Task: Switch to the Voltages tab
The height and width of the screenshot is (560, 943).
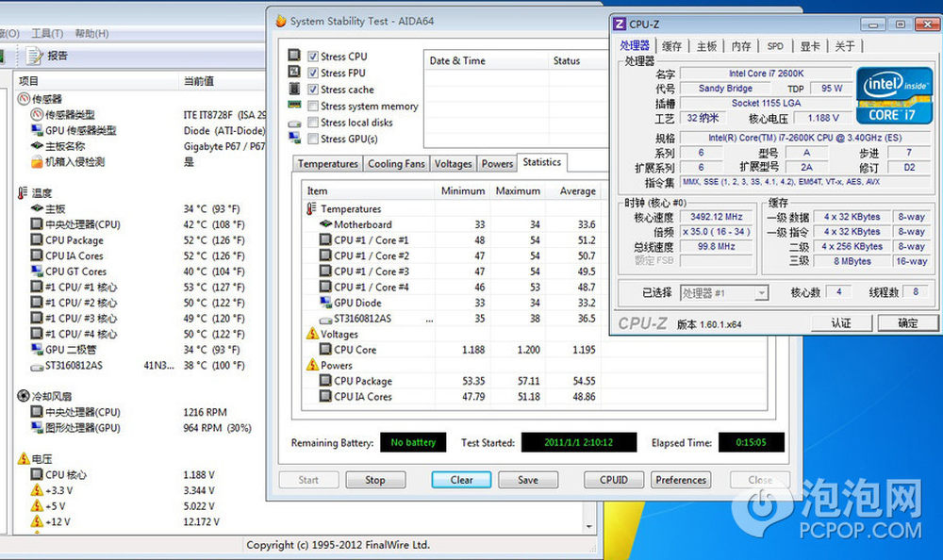Action: pos(453,164)
